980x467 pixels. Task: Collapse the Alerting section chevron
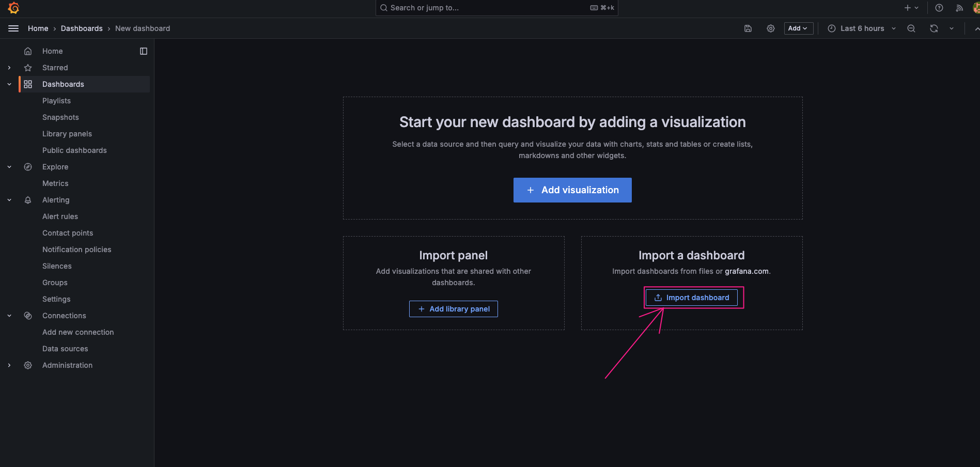[x=9, y=200]
